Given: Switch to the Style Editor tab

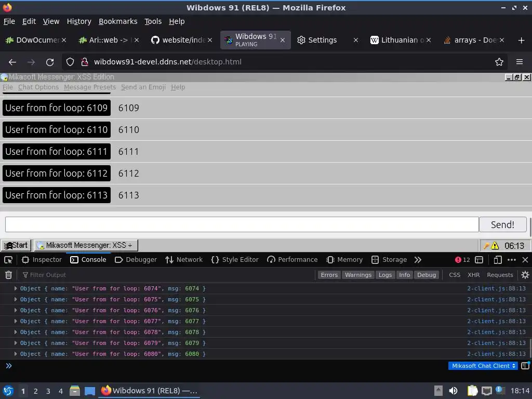Looking at the screenshot, I should [235, 260].
